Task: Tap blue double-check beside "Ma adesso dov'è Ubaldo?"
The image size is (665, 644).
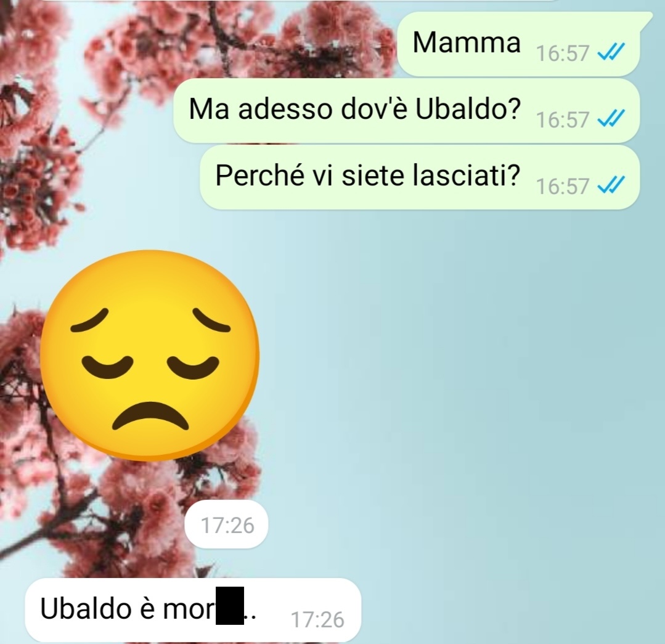Action: point(610,119)
